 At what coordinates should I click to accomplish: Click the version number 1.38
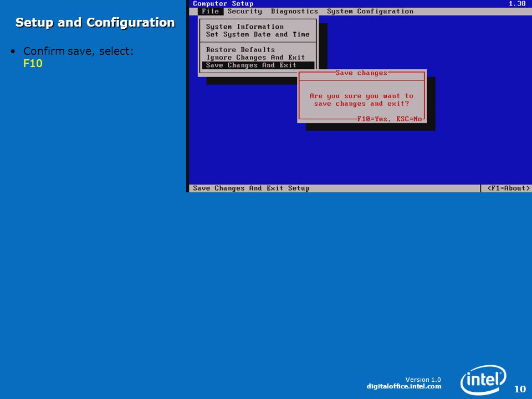[517, 4]
